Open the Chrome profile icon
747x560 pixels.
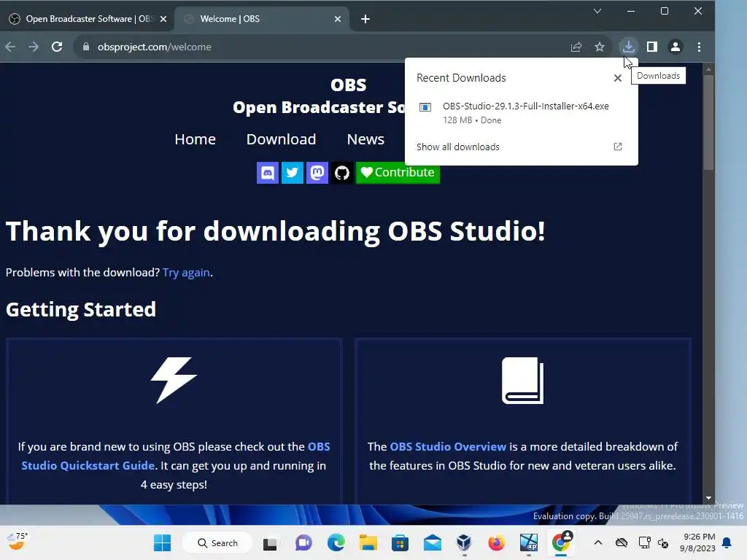coord(675,47)
